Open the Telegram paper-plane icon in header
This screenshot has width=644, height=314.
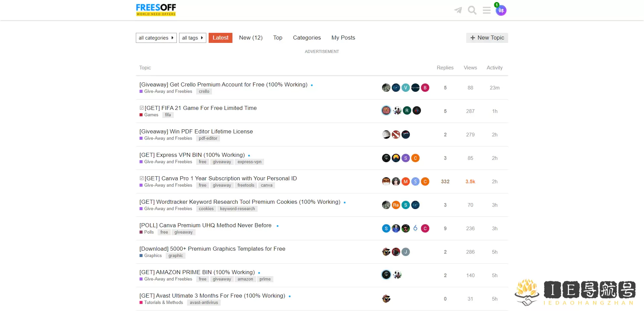pyautogui.click(x=458, y=10)
